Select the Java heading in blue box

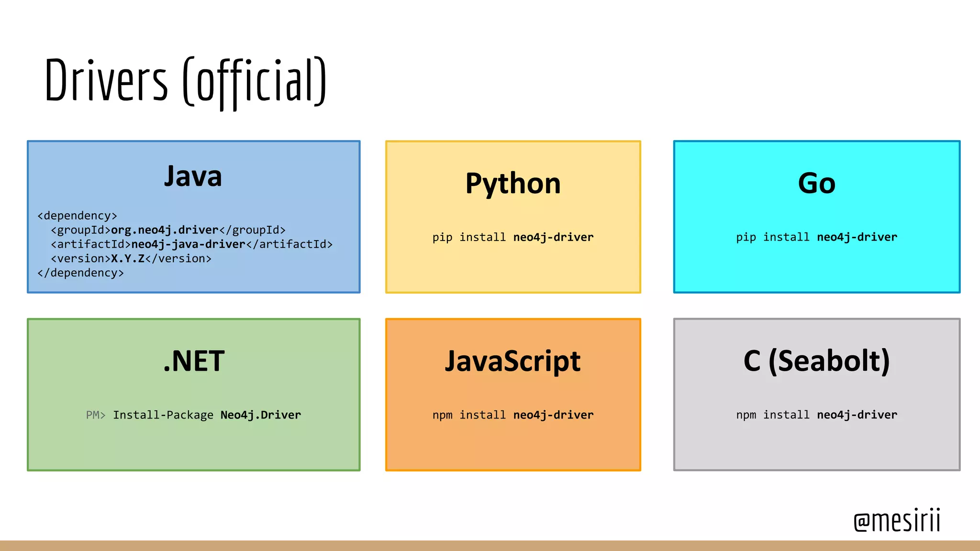click(x=193, y=176)
